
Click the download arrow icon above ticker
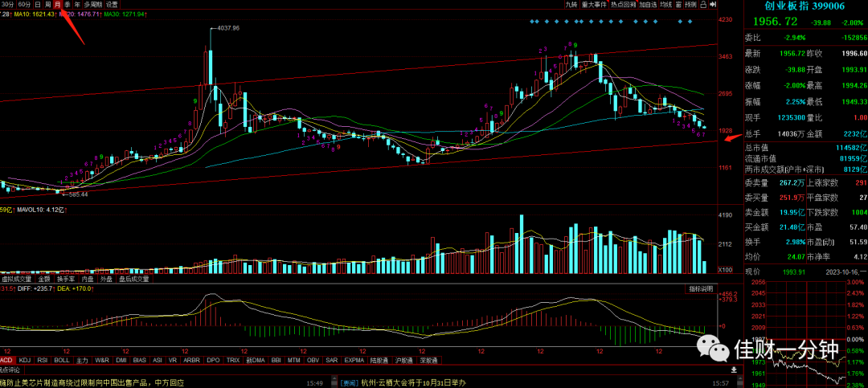(x=734, y=370)
